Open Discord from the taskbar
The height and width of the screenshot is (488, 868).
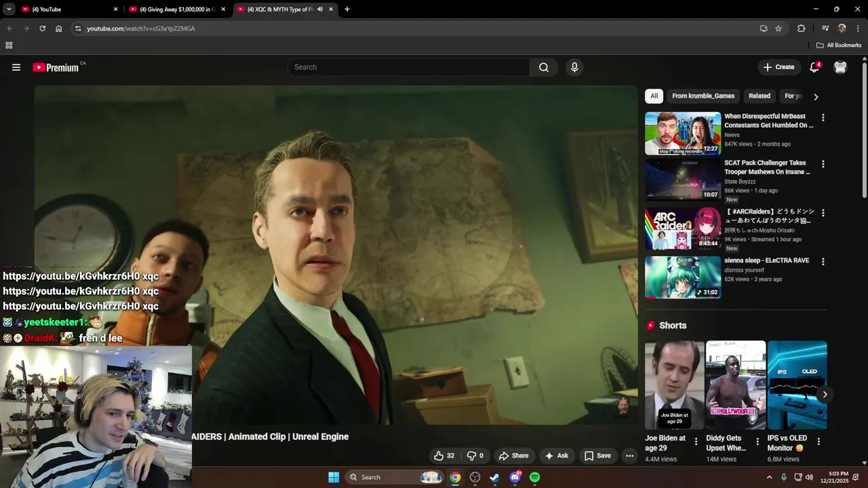pyautogui.click(x=515, y=477)
